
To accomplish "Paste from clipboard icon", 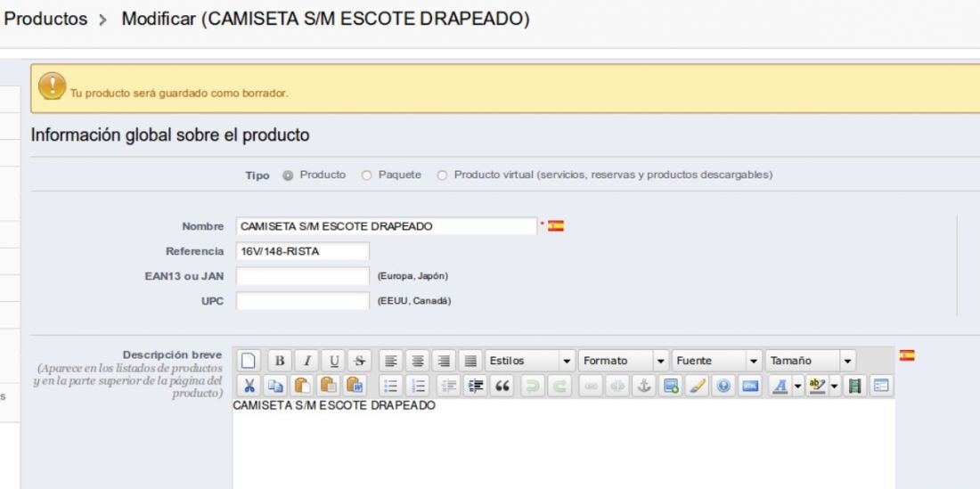I will (303, 386).
